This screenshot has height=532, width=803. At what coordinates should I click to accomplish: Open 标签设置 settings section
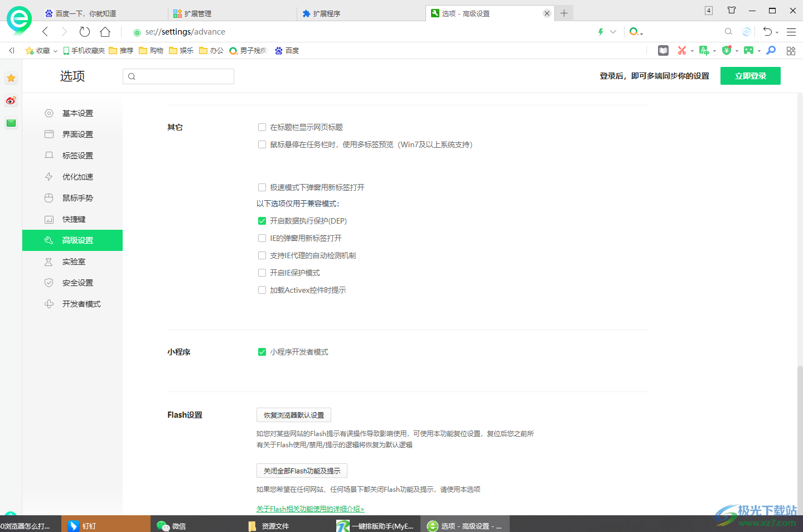72,156
